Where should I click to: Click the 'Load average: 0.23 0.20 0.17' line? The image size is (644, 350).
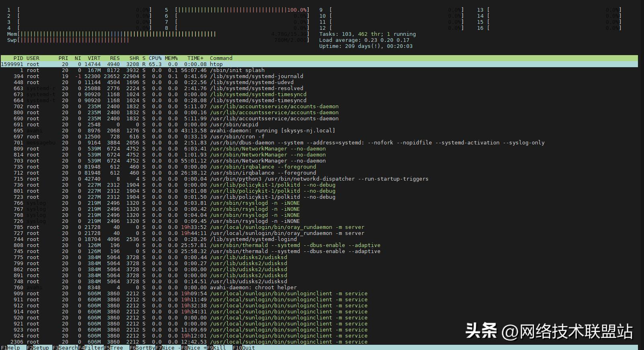tap(364, 40)
